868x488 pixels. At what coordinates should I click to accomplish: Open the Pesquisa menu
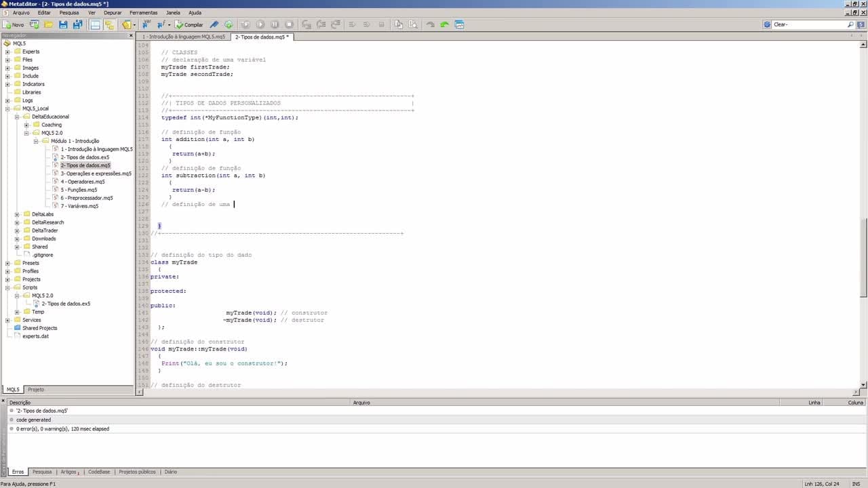68,12
